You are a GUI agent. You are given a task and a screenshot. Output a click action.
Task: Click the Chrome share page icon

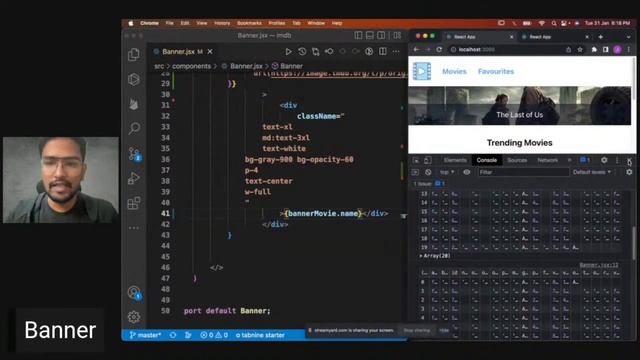click(568, 49)
